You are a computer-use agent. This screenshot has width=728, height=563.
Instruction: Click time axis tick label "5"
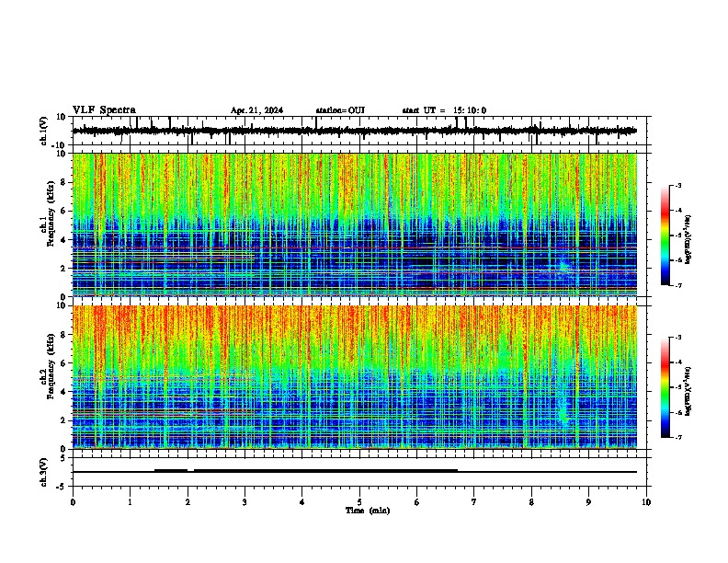tap(359, 502)
